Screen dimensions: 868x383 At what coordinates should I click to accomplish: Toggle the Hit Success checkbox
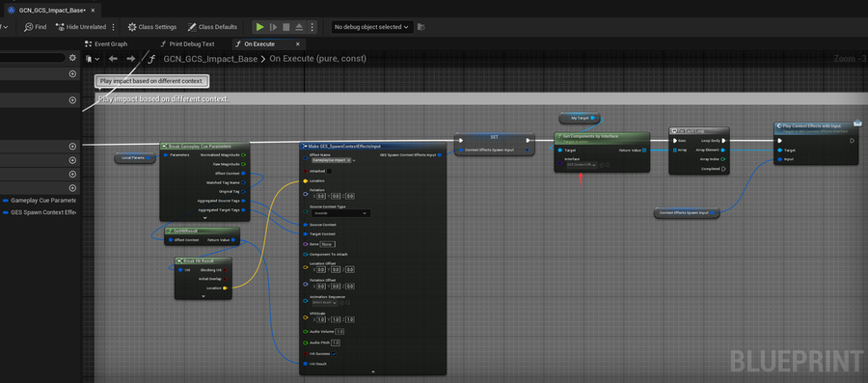click(334, 354)
